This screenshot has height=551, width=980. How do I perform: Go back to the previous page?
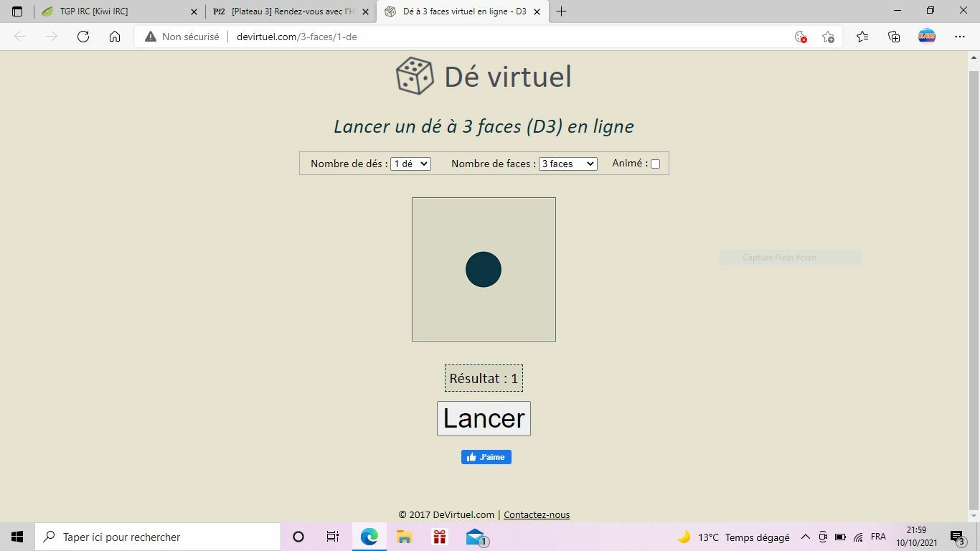tap(20, 37)
